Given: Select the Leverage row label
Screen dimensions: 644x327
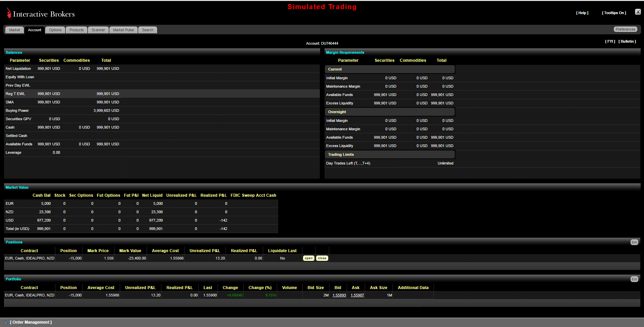Looking at the screenshot, I should click(x=13, y=152).
